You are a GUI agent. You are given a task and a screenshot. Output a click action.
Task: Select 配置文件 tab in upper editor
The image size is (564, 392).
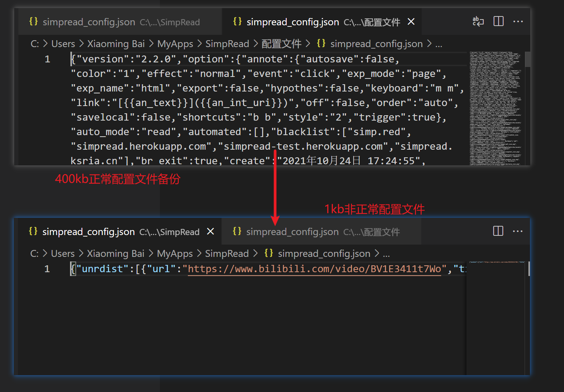tap(322, 22)
